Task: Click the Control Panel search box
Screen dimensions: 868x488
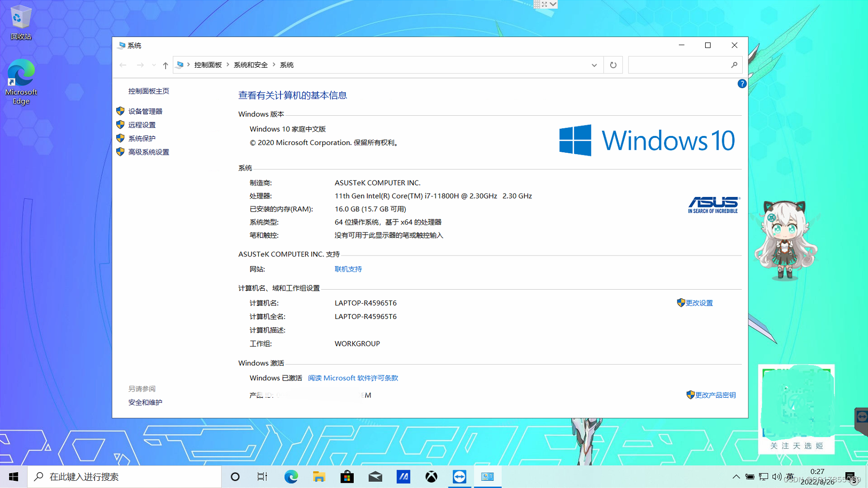Action: (685, 65)
